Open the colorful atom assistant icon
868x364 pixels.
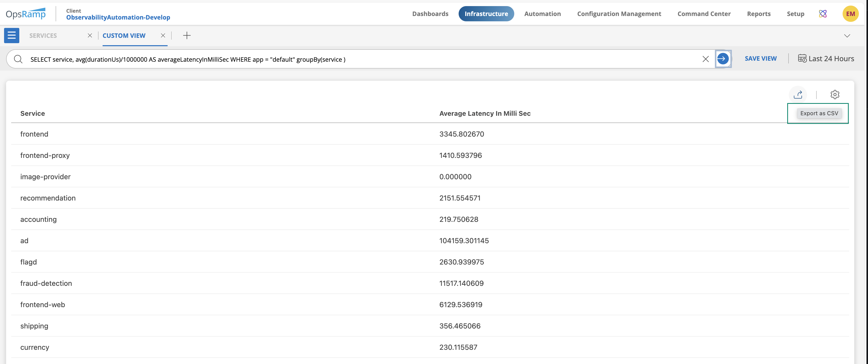(x=823, y=14)
